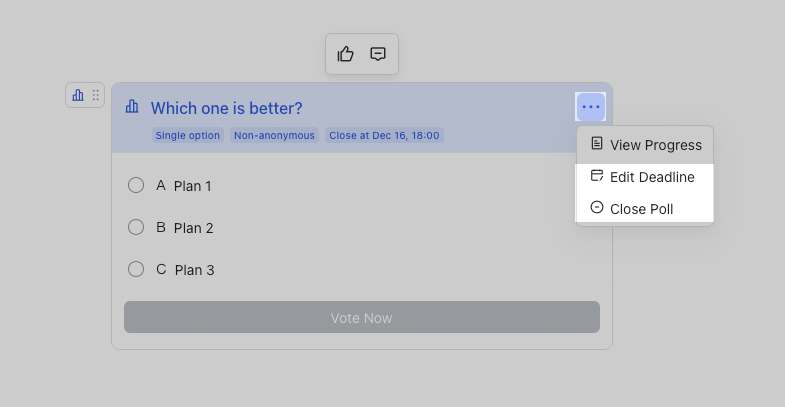This screenshot has height=407, width=785.
Task: Click the thumbs-up reaction icon
Action: pyautogui.click(x=346, y=54)
